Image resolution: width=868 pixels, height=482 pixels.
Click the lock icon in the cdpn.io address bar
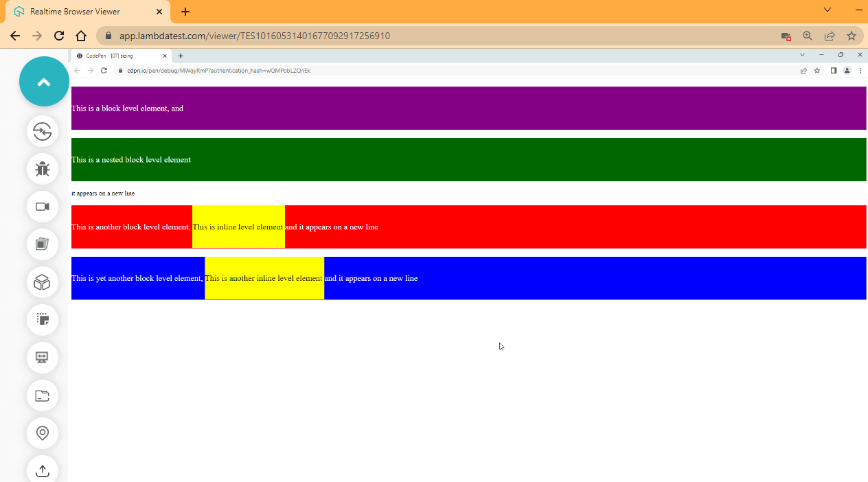tap(120, 71)
